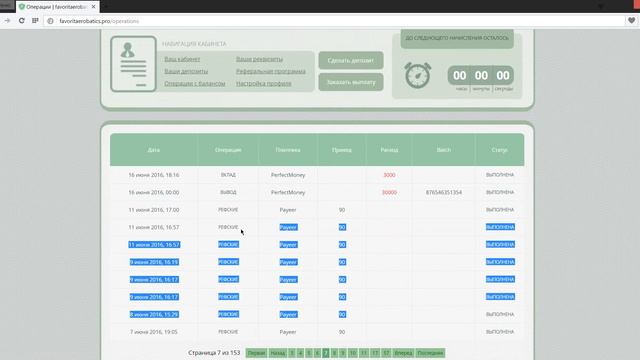The image size is (640, 360).
Task: Go to page 3 in pagination
Action: pos(292,353)
